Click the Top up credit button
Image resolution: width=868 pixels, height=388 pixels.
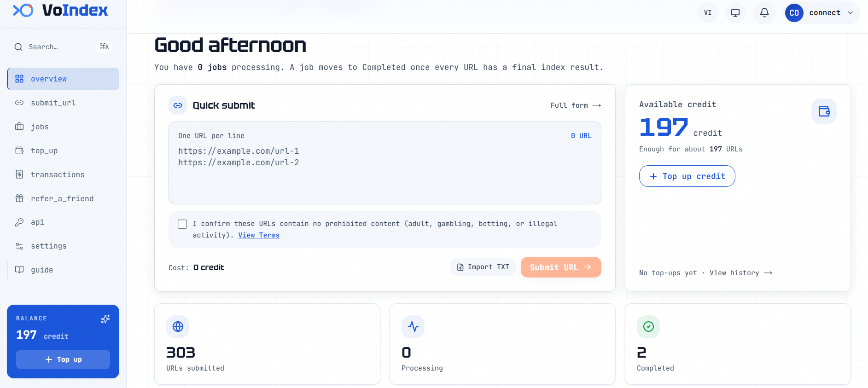(x=687, y=176)
